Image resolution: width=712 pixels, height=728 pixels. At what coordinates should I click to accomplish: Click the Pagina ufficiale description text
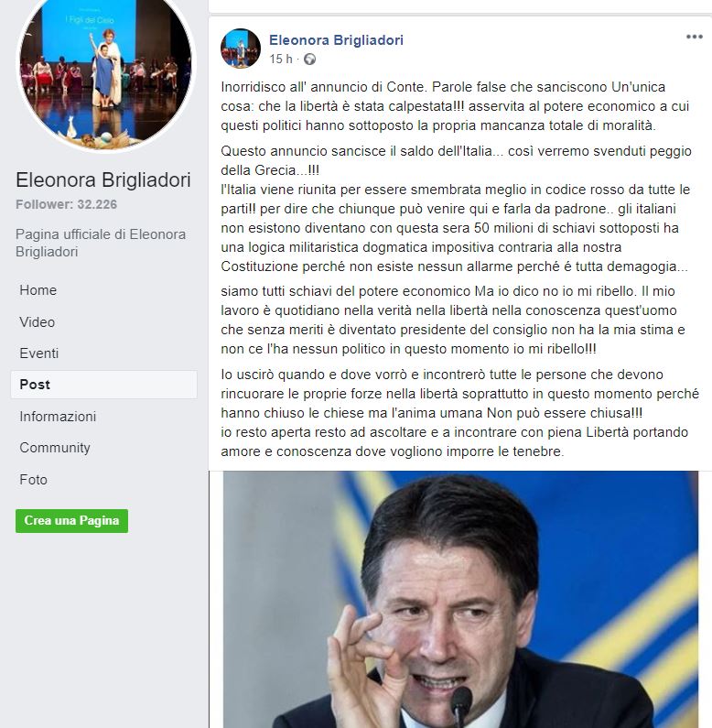[101, 243]
